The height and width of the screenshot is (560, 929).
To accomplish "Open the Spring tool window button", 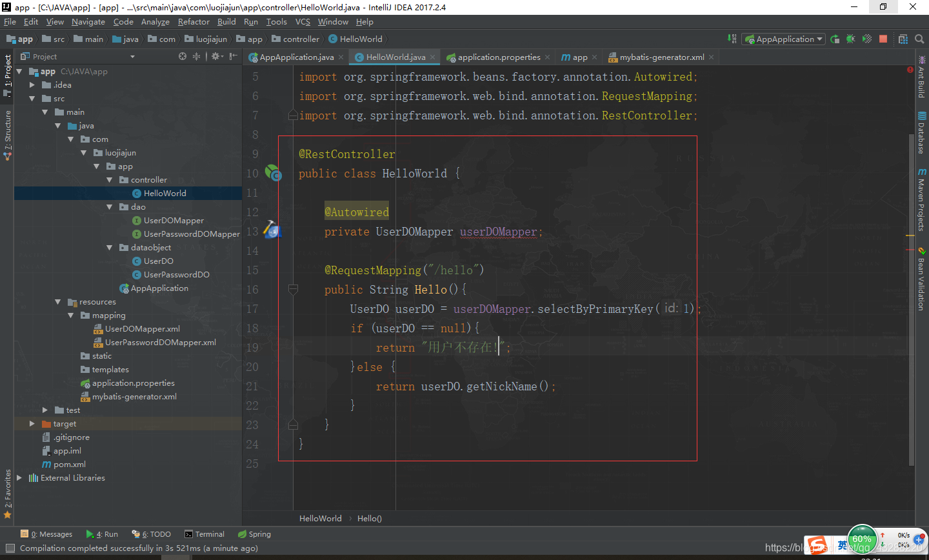I will tap(254, 534).
